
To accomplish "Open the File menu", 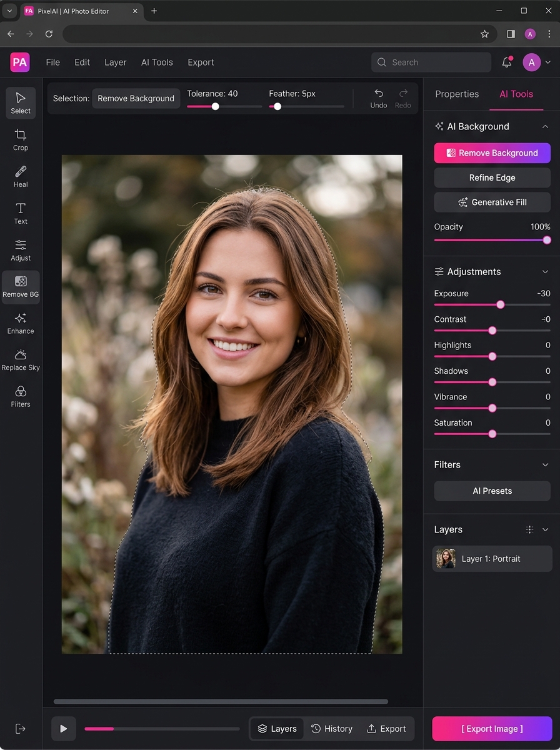I will click(x=53, y=62).
